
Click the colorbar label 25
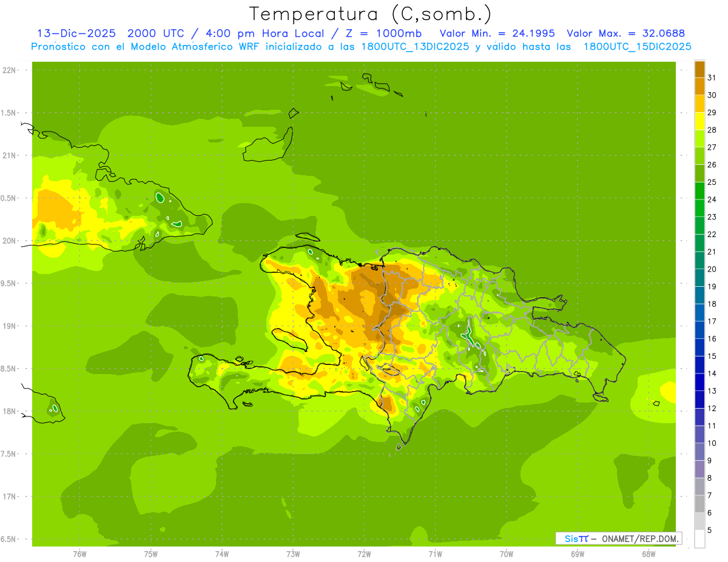712,182
